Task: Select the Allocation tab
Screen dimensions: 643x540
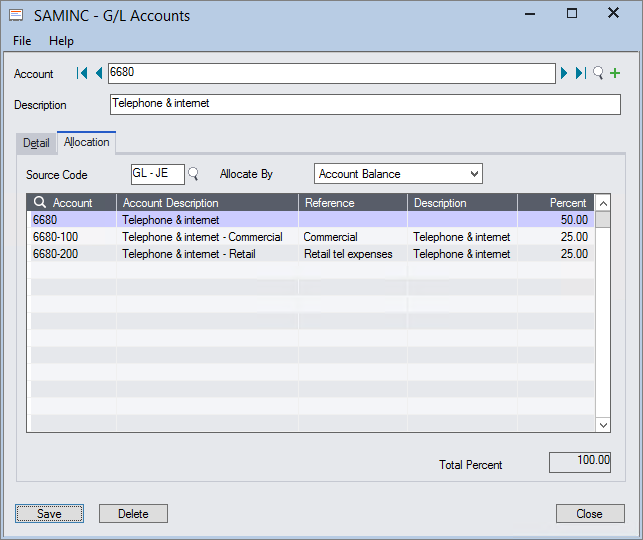Action: [87, 142]
